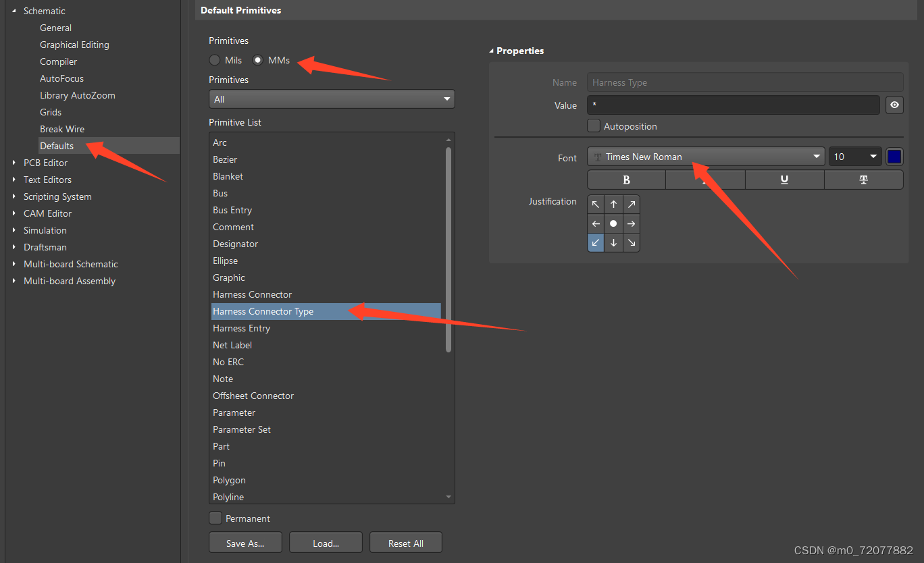
Task: Select Net Label in Primitive List
Action: point(232,345)
